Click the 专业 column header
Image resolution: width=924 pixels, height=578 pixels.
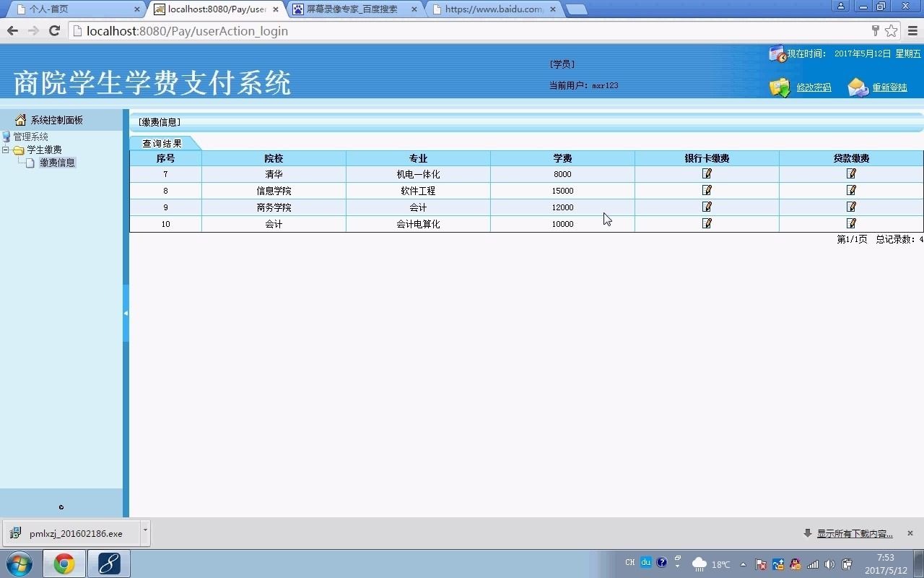418,158
